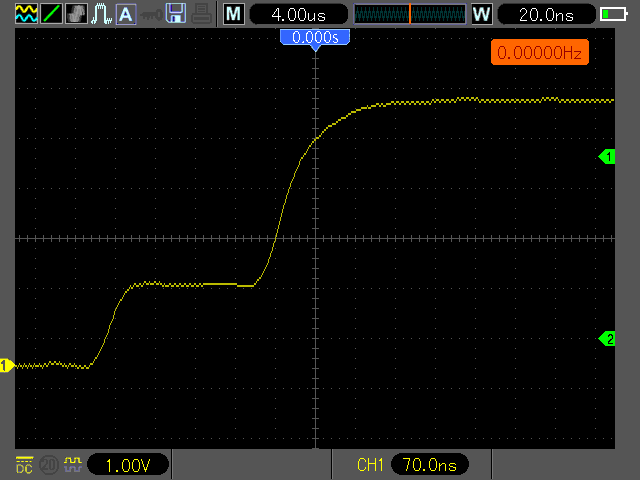This screenshot has width=640, height=480.
Task: Click the 0.000s trigger position marker
Action: tap(315, 39)
